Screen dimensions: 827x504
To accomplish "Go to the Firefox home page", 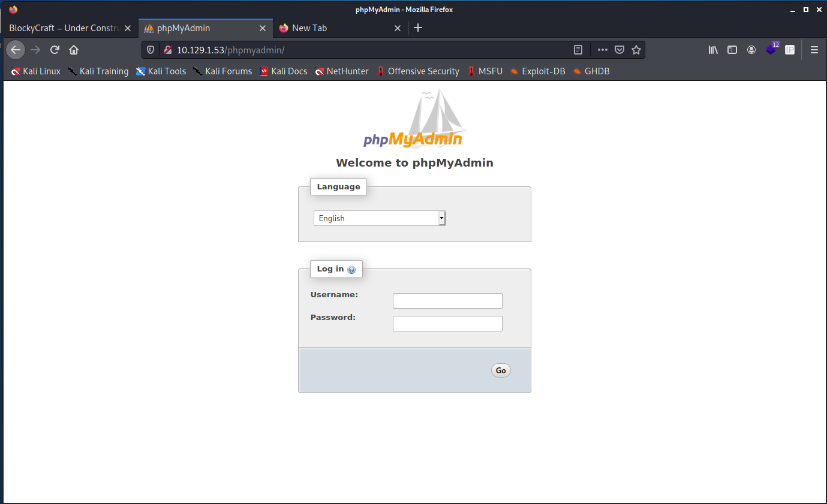I will pos(74,50).
